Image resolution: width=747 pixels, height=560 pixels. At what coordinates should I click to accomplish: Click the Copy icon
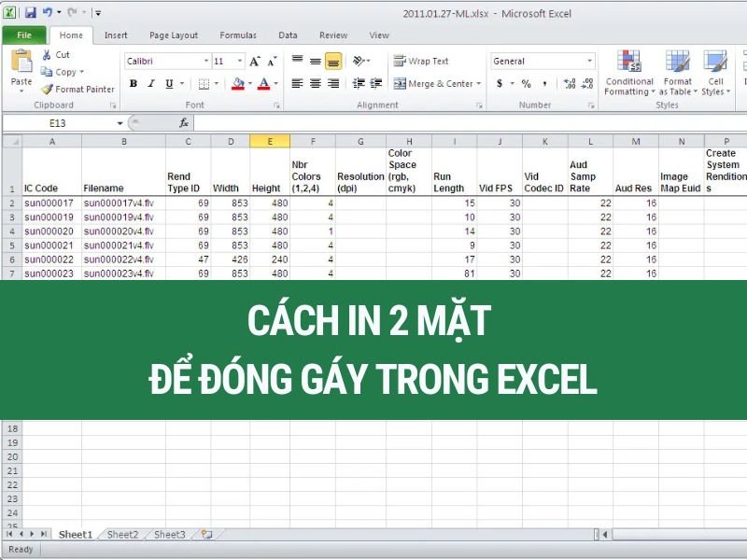46,72
